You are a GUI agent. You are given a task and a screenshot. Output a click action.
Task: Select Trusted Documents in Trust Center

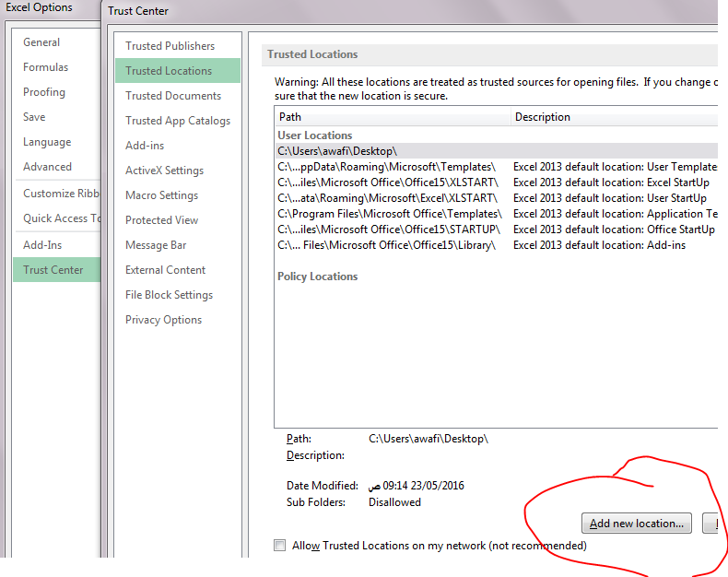[173, 96]
